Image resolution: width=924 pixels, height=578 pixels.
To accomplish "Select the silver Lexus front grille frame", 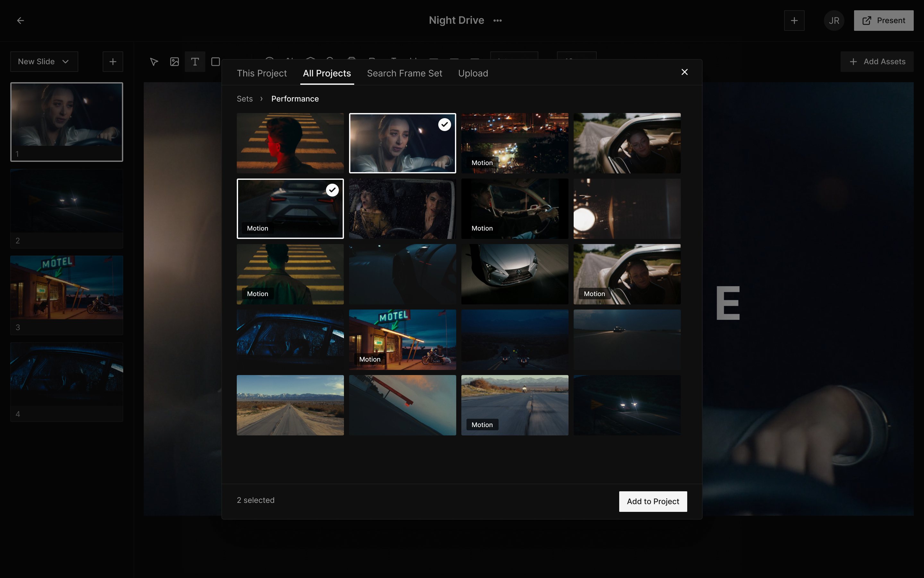I will point(515,274).
